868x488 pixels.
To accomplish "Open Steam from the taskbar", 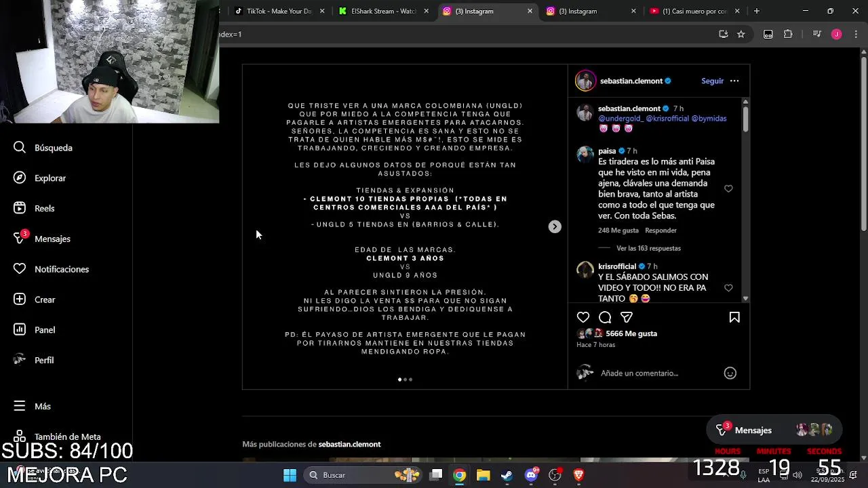I will click(507, 475).
